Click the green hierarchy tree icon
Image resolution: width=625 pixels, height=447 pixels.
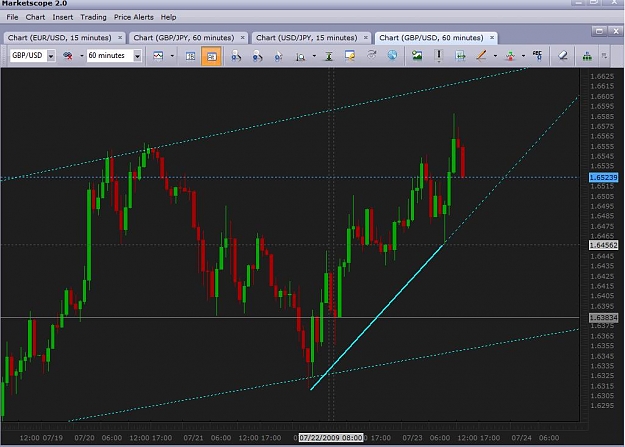pyautogui.click(x=587, y=56)
